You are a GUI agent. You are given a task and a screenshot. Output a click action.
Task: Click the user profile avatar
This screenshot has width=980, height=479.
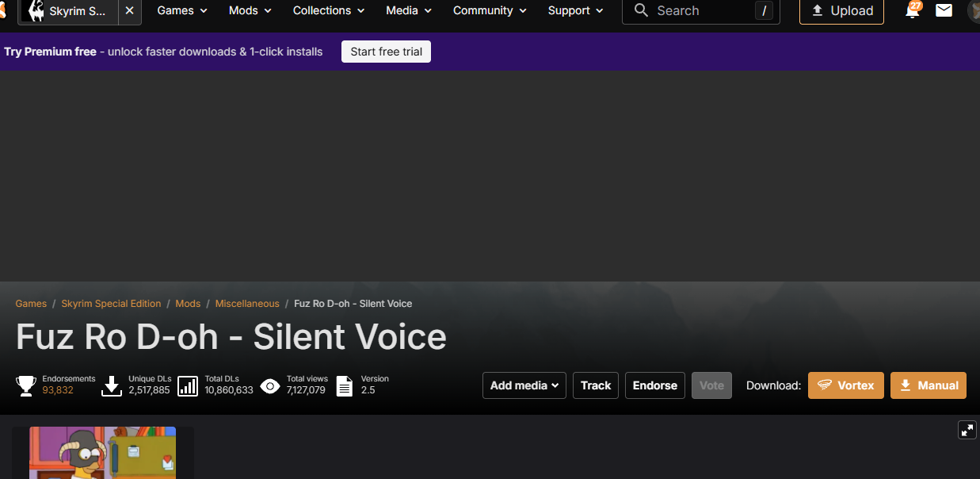click(974, 10)
